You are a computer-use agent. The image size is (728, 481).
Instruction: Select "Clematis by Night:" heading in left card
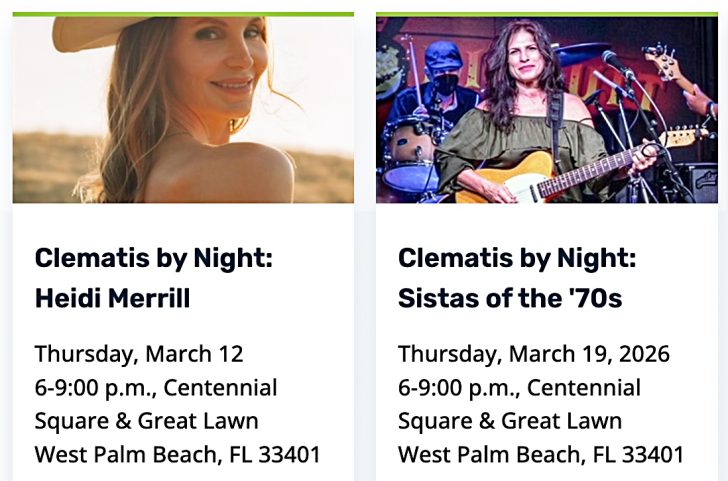click(154, 258)
